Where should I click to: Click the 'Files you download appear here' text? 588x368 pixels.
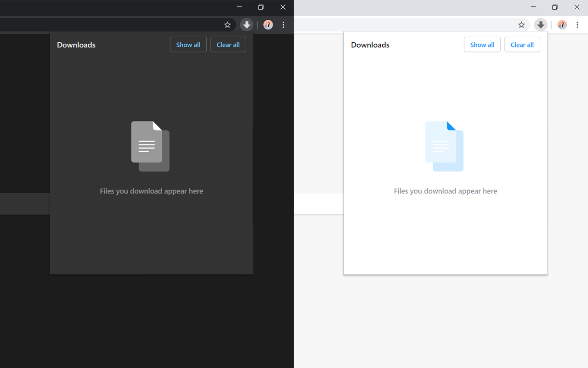tap(151, 191)
